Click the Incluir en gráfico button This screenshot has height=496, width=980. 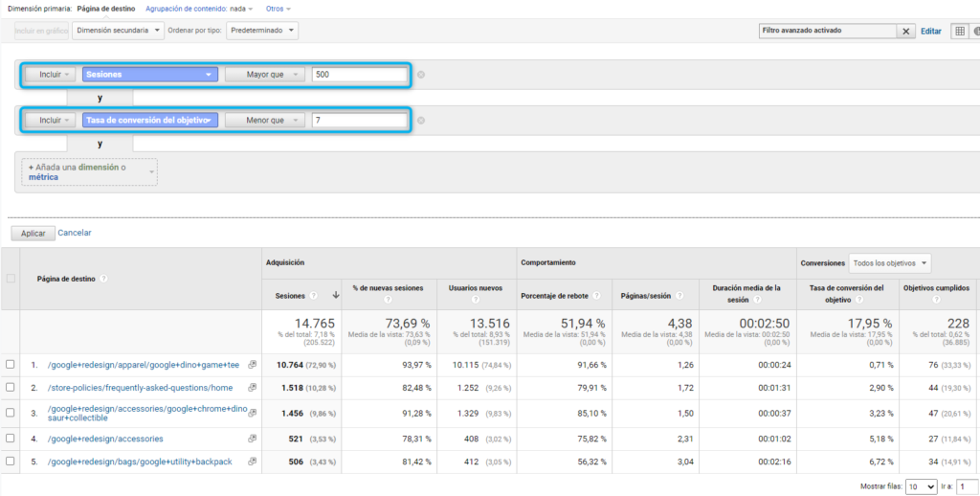[x=41, y=31]
